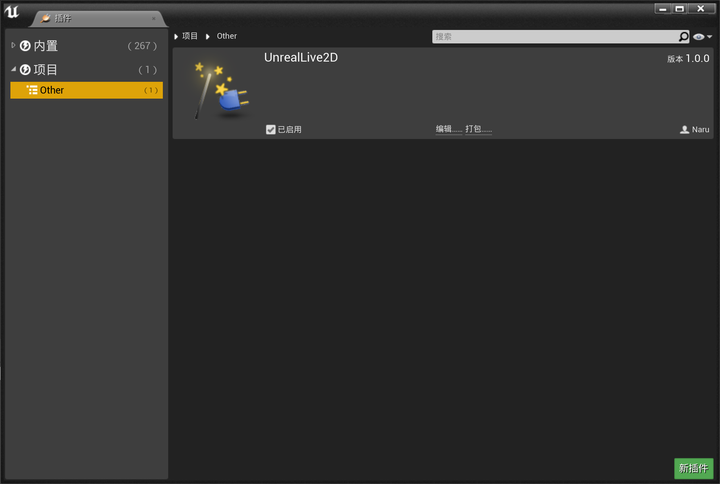Viewport: 720px width, 484px height.
Task: Click the 内置 category icon
Action: click(x=25, y=45)
